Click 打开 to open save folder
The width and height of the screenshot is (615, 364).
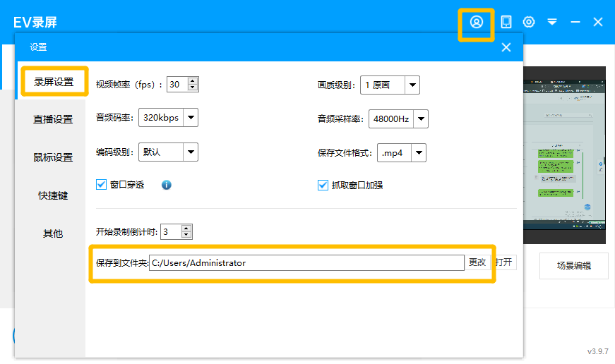tap(504, 262)
